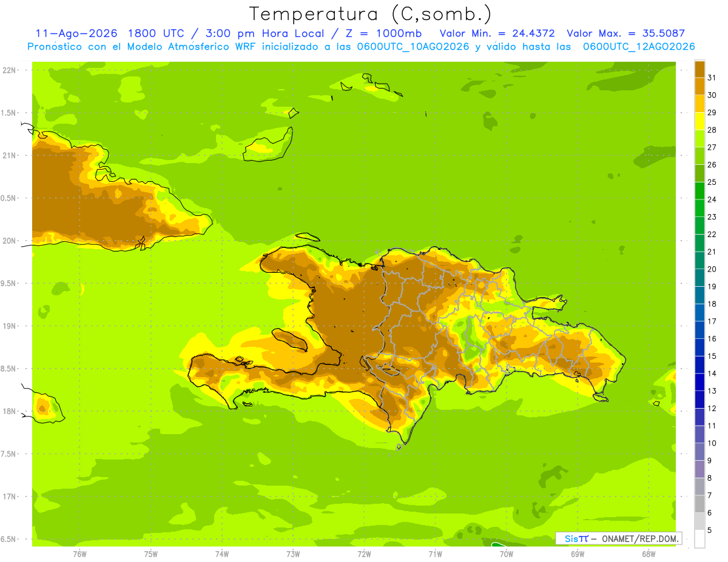Click the '68W' longitude label
This screenshot has height=562, width=728.
(x=649, y=554)
